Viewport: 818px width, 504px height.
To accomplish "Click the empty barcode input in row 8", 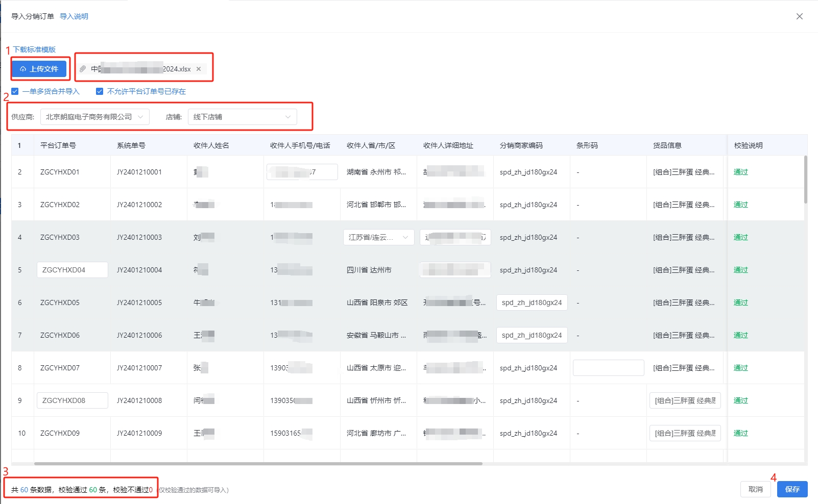I will 608,368.
